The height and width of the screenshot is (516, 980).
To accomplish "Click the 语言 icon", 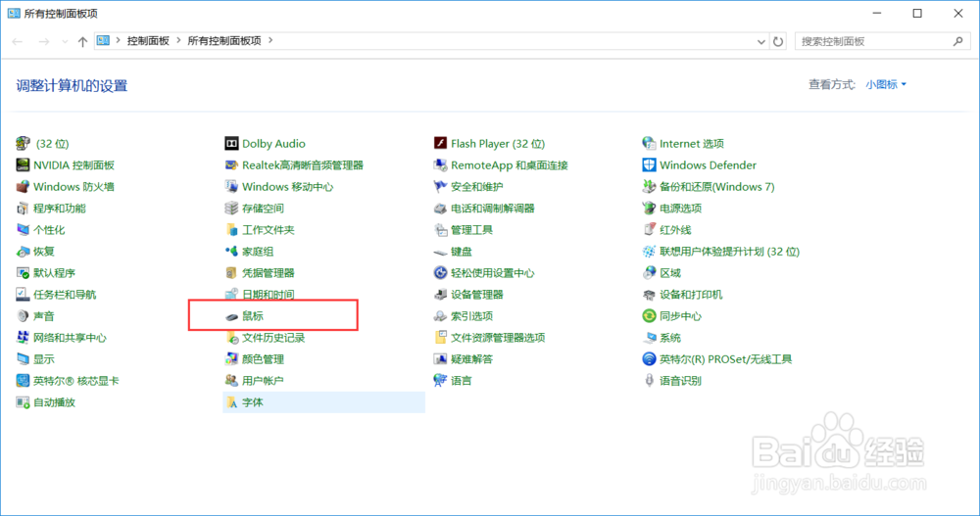I will point(441,381).
